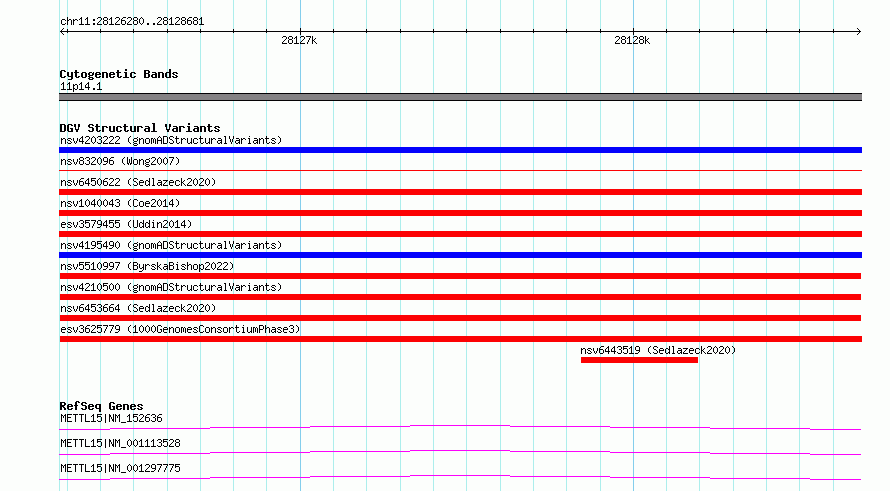Select the blue bar under nsv4203222

tap(460, 150)
